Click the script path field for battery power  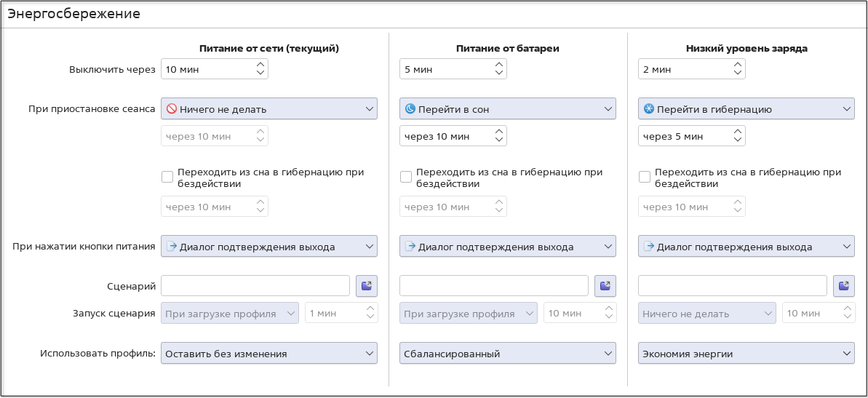pos(494,286)
